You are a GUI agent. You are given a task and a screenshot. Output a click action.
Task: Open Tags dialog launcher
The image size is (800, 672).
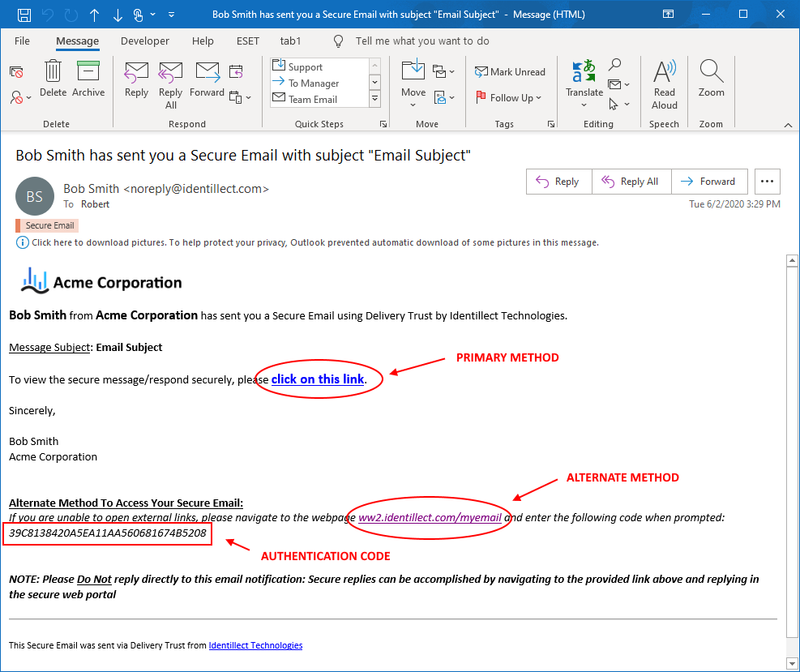[x=551, y=124]
